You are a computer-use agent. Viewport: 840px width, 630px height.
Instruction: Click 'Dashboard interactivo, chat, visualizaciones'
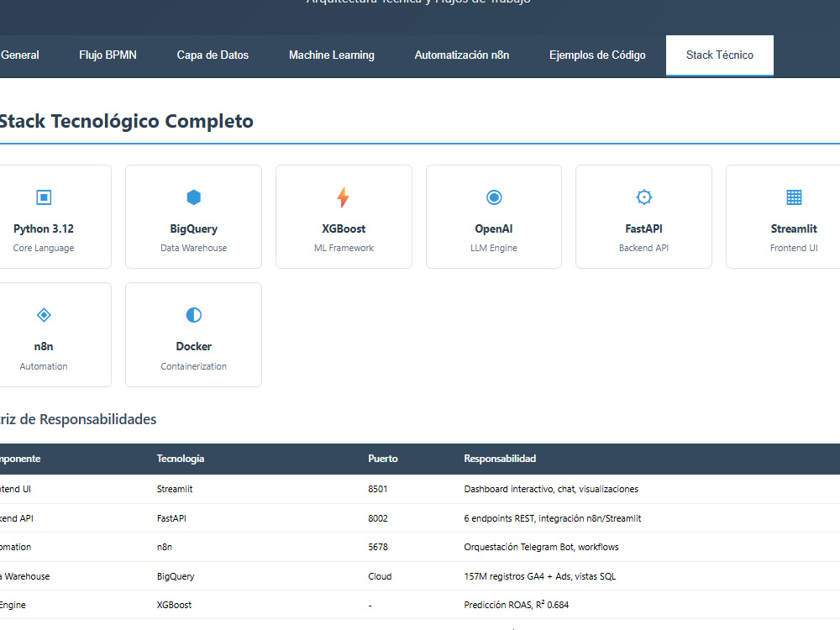click(x=551, y=489)
